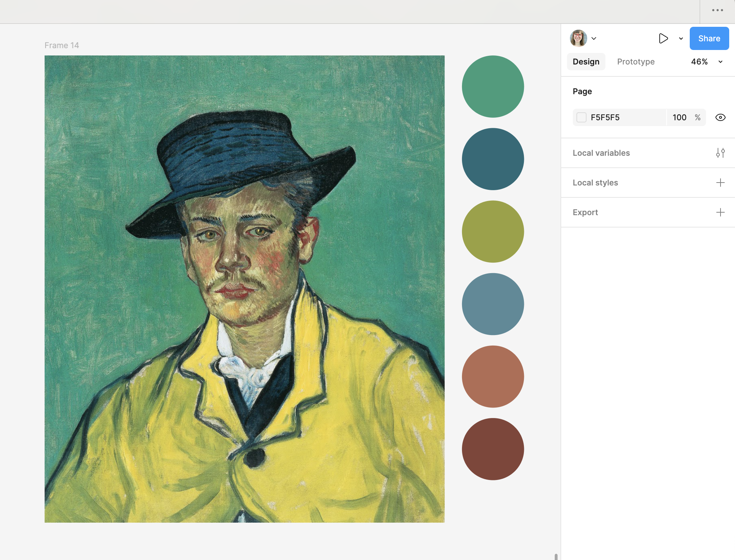
Task: Click the page color F5F5F5 swatch
Action: pyautogui.click(x=581, y=117)
